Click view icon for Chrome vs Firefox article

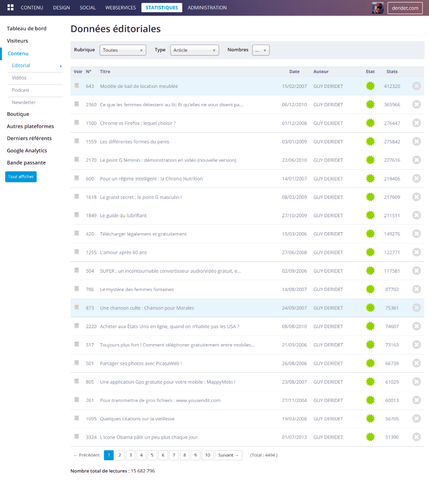click(77, 123)
